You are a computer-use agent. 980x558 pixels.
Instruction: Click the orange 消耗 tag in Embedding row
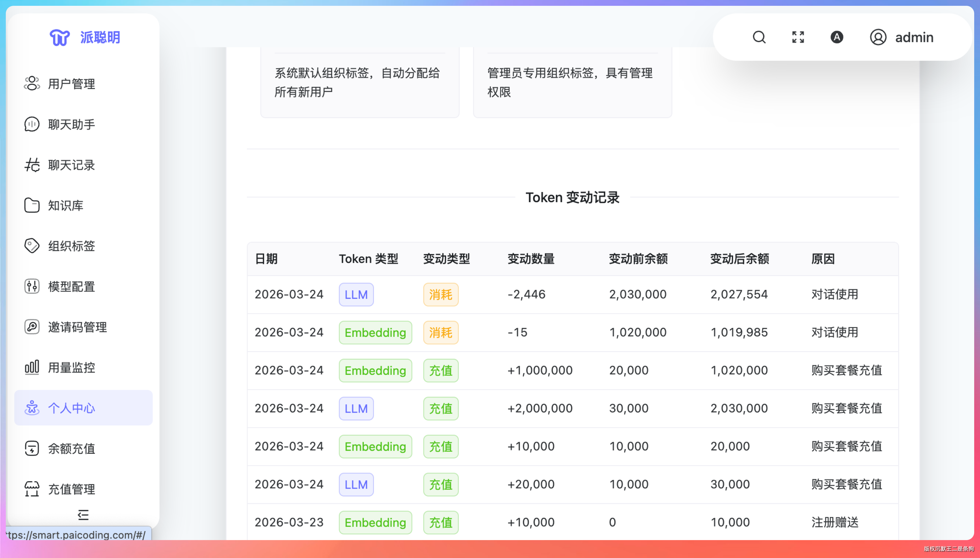[x=441, y=332]
